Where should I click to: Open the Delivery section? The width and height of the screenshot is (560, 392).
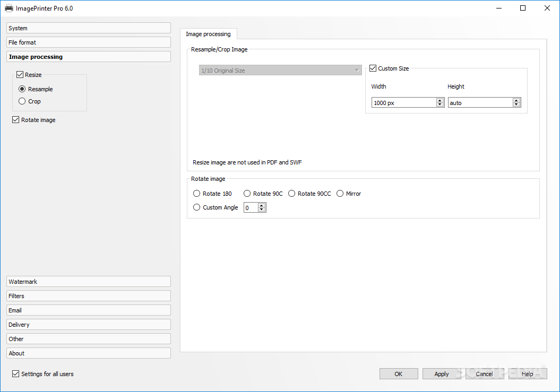[89, 324]
